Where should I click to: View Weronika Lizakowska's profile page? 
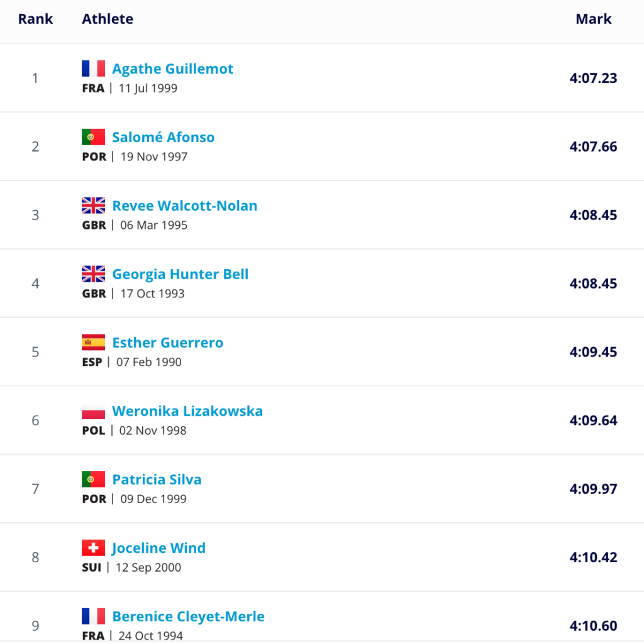(187, 411)
